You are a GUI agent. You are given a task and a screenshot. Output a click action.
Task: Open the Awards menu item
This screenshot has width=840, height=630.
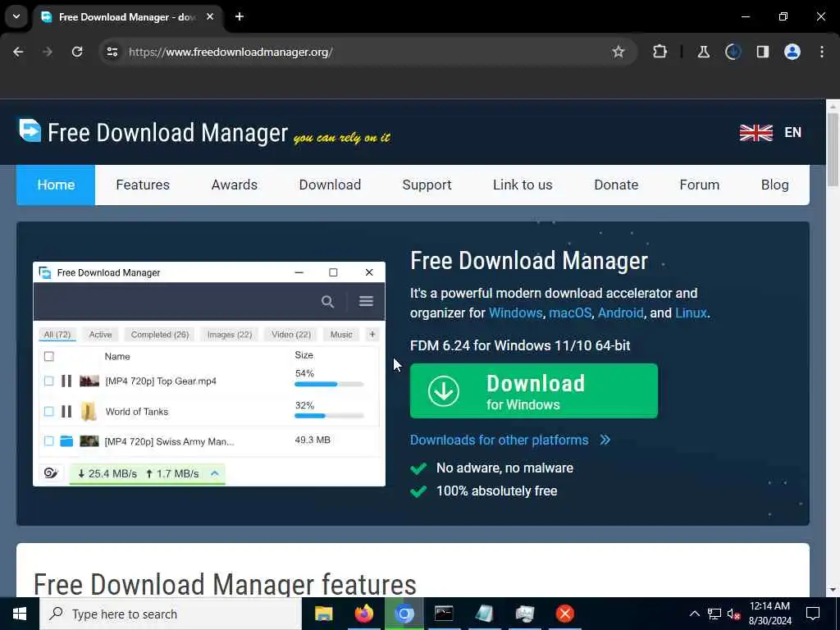coord(234,185)
